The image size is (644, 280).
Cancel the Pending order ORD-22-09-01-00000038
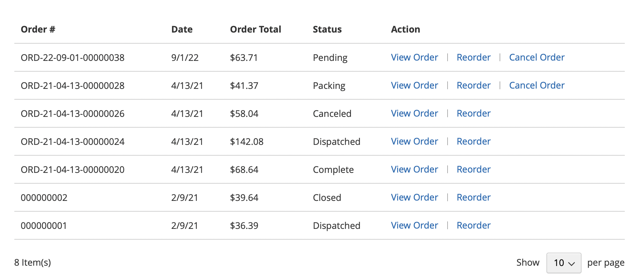coord(537,57)
